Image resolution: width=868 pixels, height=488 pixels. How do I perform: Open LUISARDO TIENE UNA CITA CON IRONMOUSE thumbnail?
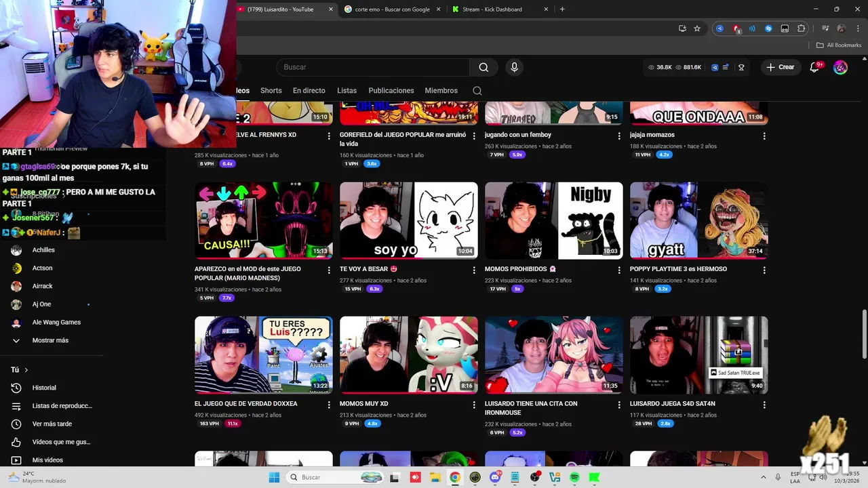pos(554,354)
